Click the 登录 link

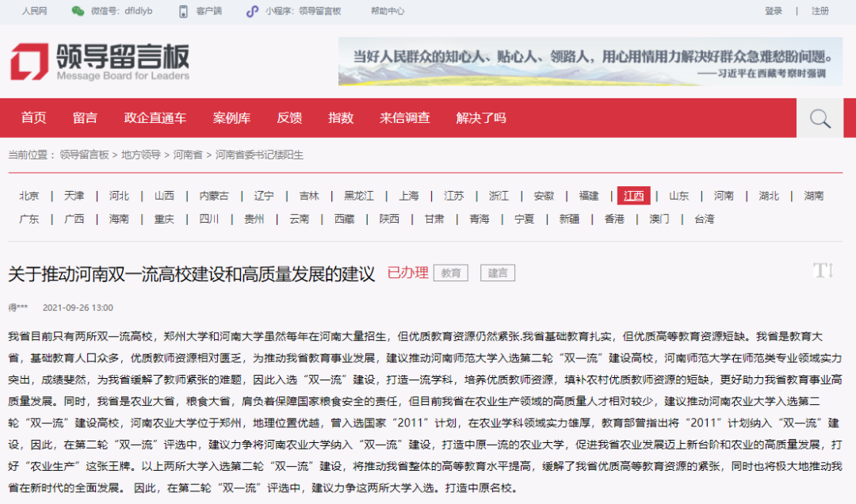[773, 11]
